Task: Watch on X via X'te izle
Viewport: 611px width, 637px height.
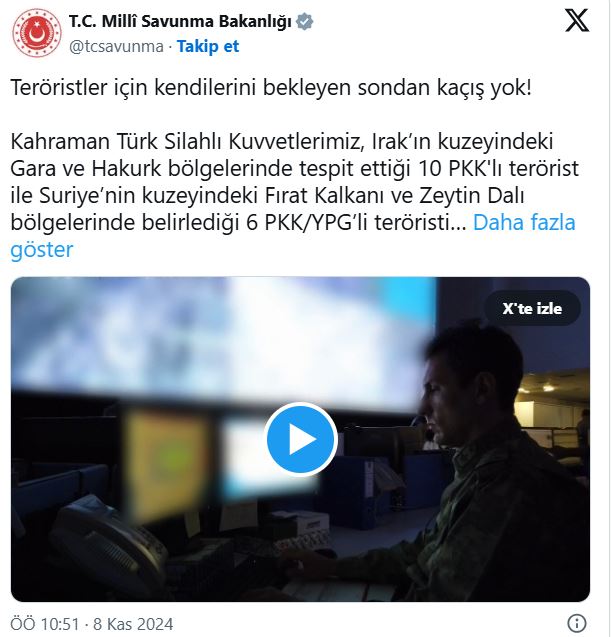Action: tap(532, 309)
